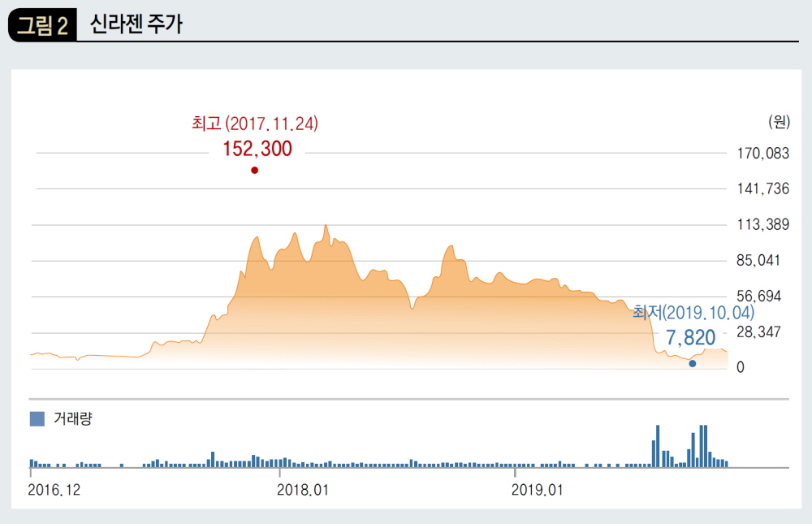Click the 28,347 axis value

[758, 331]
